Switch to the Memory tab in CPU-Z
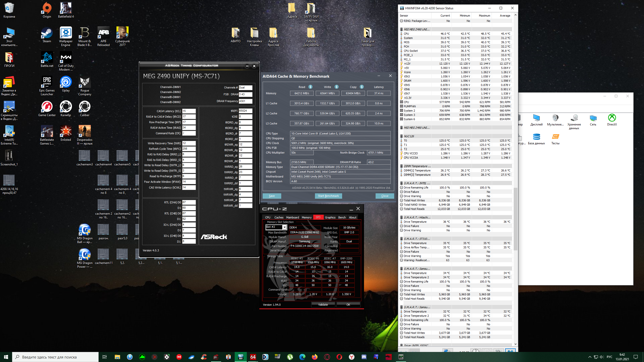This screenshot has width=644, height=362. [x=306, y=217]
